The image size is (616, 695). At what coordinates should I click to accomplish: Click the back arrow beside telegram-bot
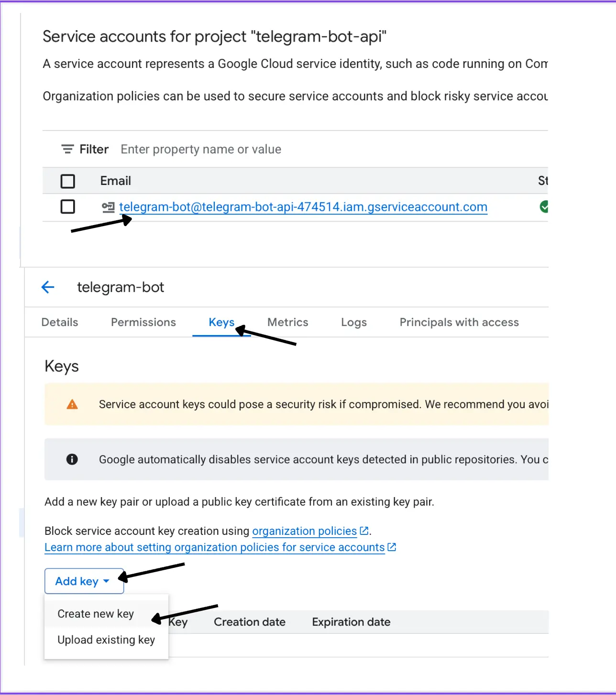click(x=48, y=287)
